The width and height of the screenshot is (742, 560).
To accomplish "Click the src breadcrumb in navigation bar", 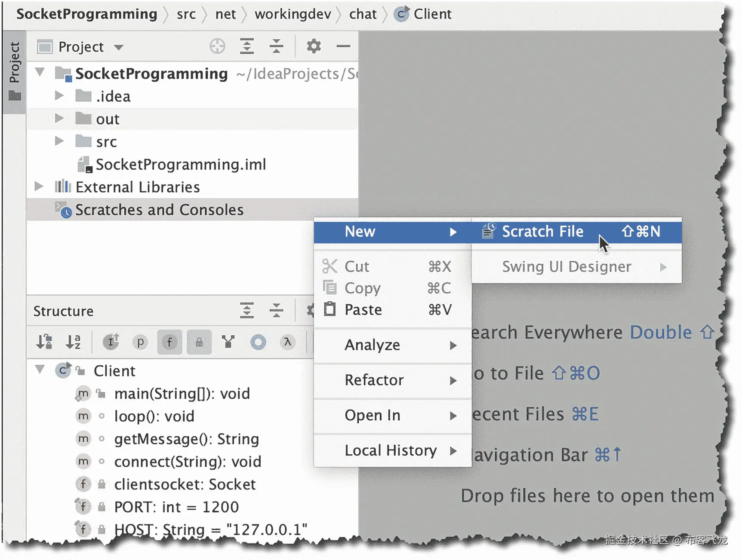I will click(186, 14).
